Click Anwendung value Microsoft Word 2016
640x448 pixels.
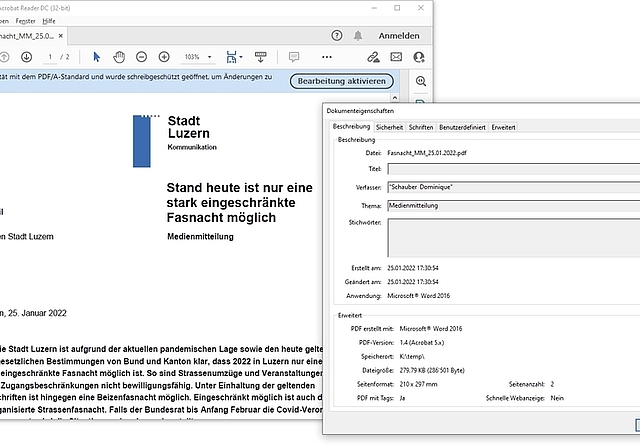pos(418,296)
